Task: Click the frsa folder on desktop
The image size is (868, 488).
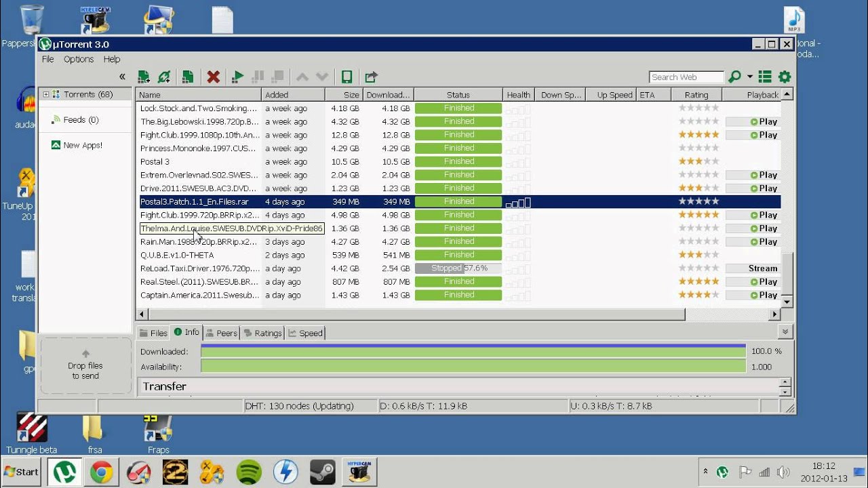Action: pyautogui.click(x=94, y=434)
